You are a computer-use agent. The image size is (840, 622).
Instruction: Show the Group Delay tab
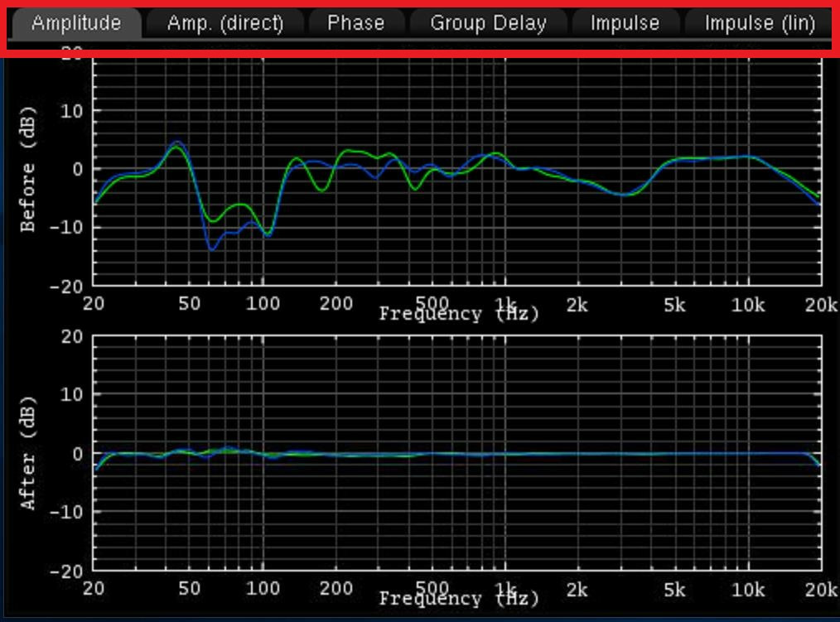tap(488, 23)
